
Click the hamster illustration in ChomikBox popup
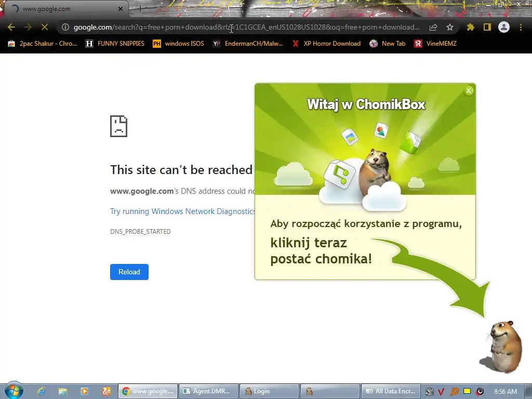coord(375,172)
